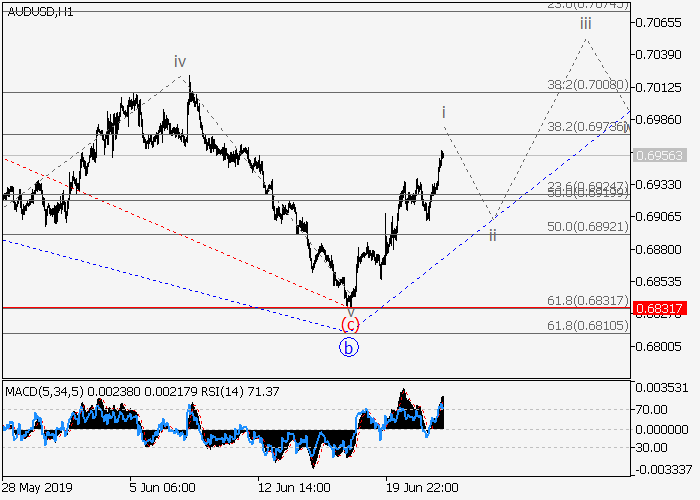Click the AUDUSD,H1 chart title
This screenshot has width=700, height=500.
(39, 11)
